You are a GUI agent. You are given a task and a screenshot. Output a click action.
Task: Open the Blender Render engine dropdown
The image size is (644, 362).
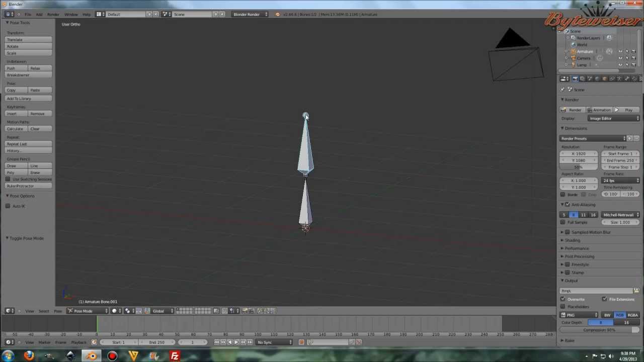click(x=250, y=14)
